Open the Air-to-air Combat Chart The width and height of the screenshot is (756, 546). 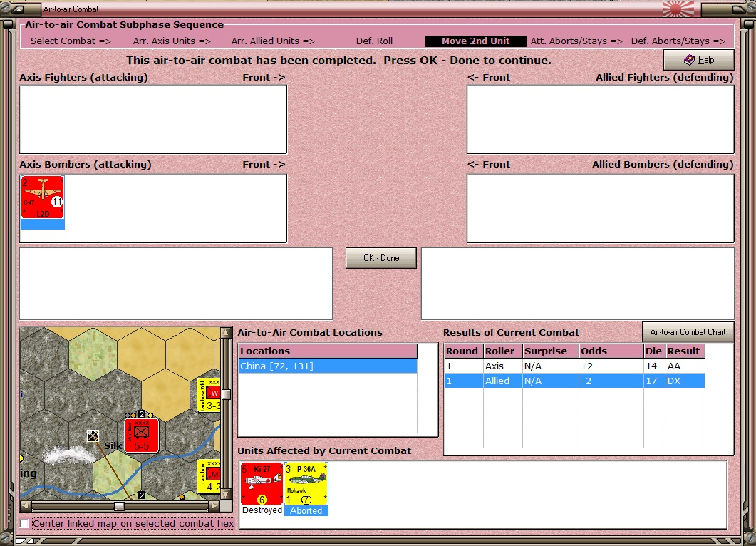pyautogui.click(x=688, y=332)
